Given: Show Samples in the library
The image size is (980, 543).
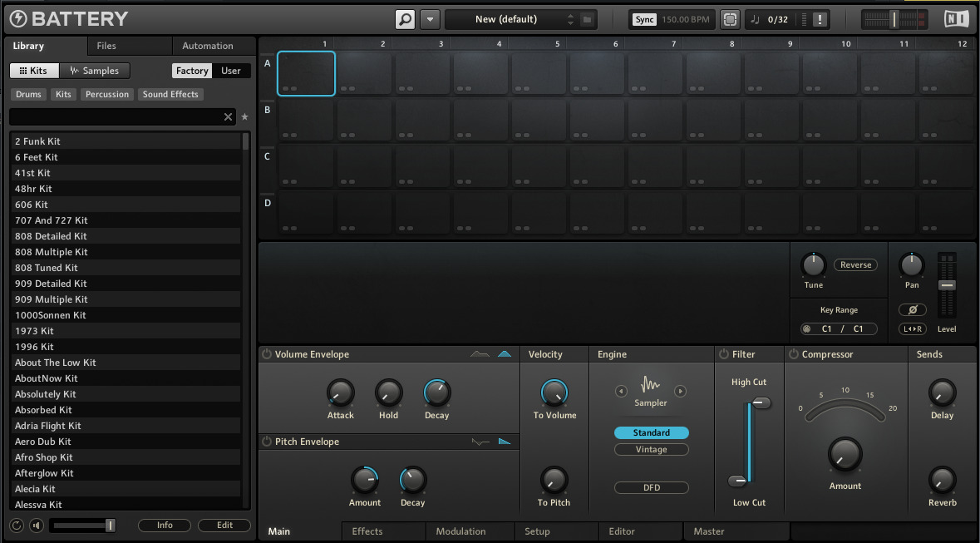Looking at the screenshot, I should tap(95, 71).
